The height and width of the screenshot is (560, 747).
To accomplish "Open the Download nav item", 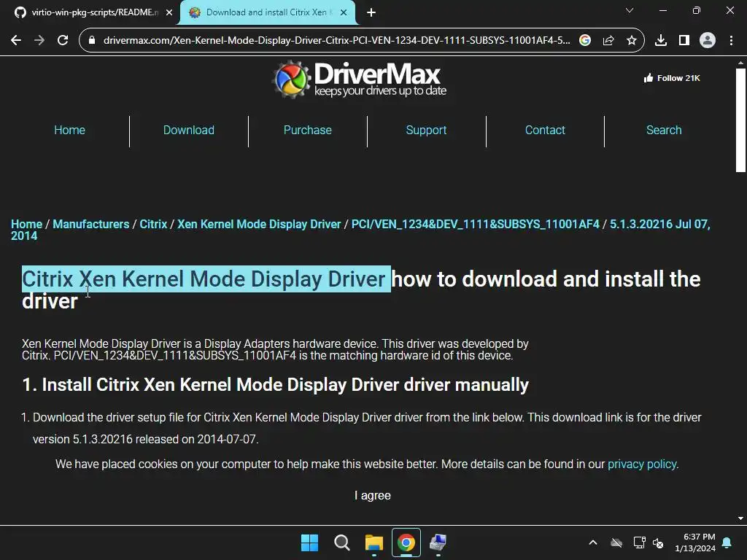I will click(189, 130).
